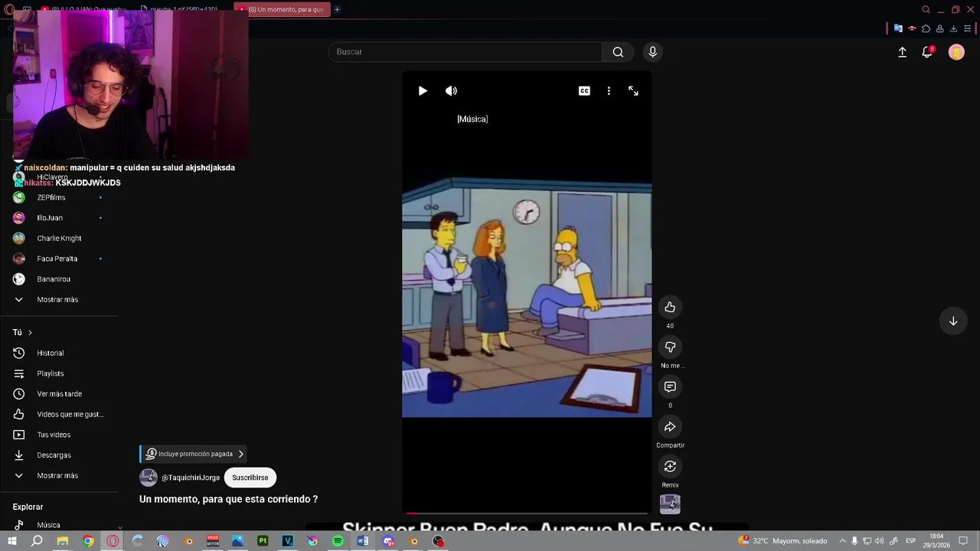Viewport: 980px width, 551px height.
Task: Open a new browser tab with plus
Action: pos(337,9)
